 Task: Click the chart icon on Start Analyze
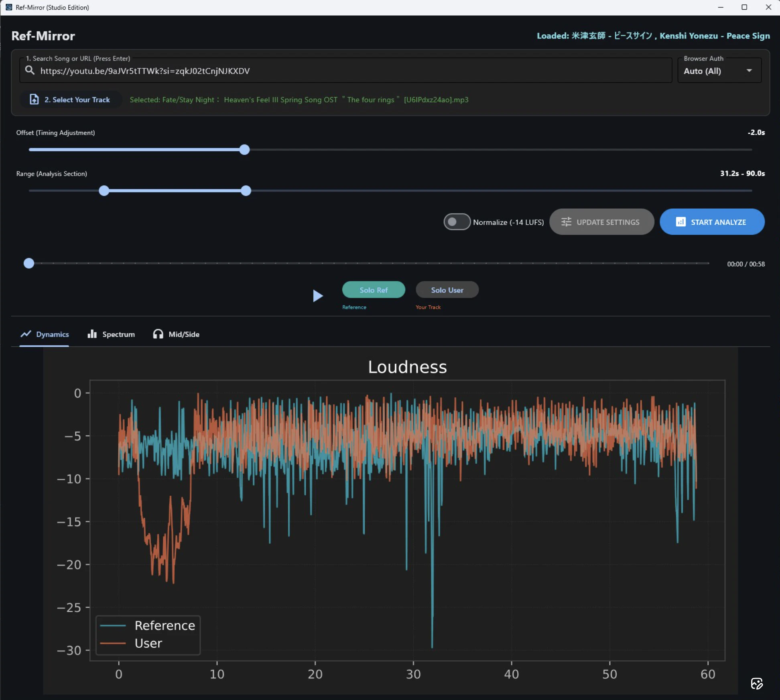click(680, 222)
